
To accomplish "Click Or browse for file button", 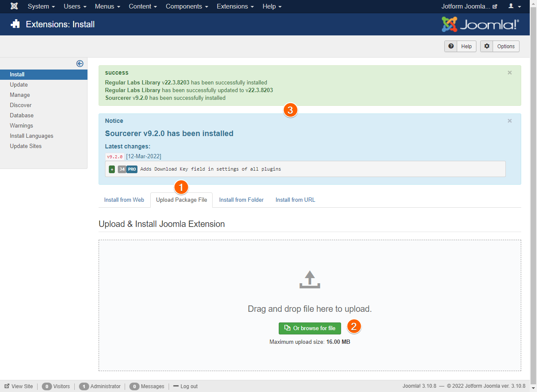I will tap(310, 328).
